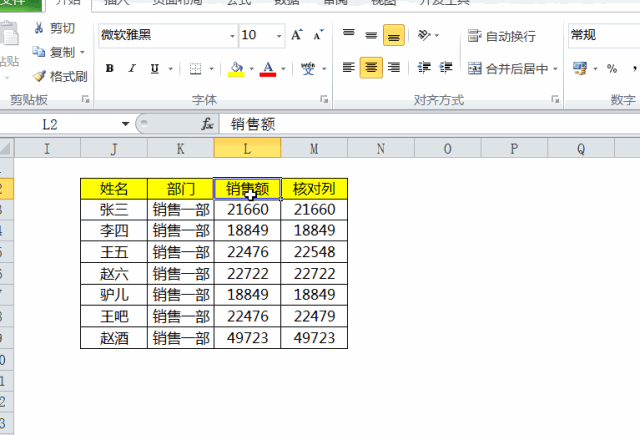The image size is (640, 435).
Task: Click formula bar containing 销售额
Action: [x=429, y=124]
